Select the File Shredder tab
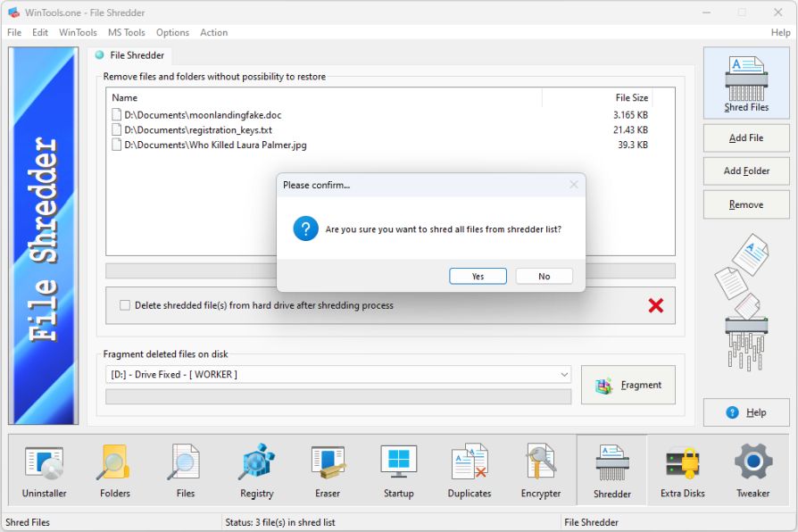798x532 pixels. [x=130, y=55]
